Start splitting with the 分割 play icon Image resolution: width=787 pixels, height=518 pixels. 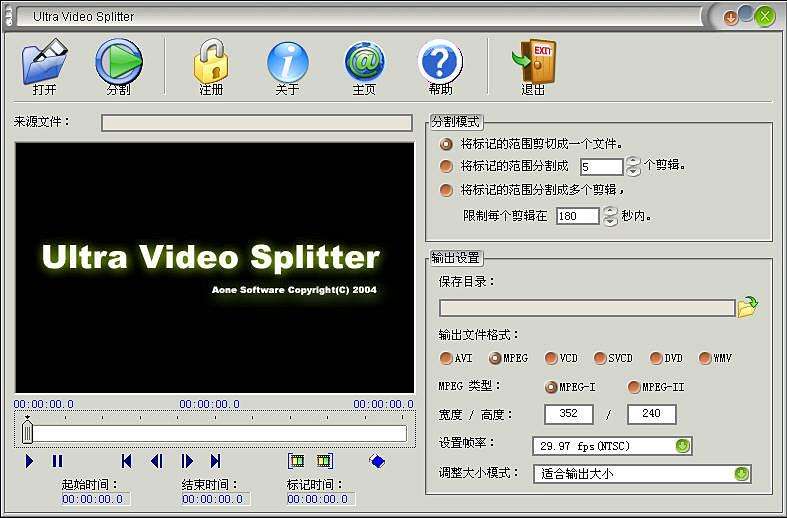tap(119, 62)
